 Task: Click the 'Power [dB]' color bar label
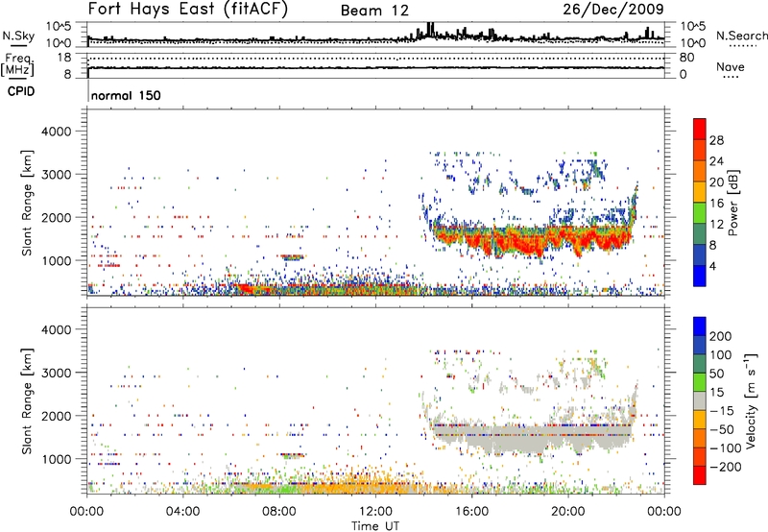click(733, 203)
